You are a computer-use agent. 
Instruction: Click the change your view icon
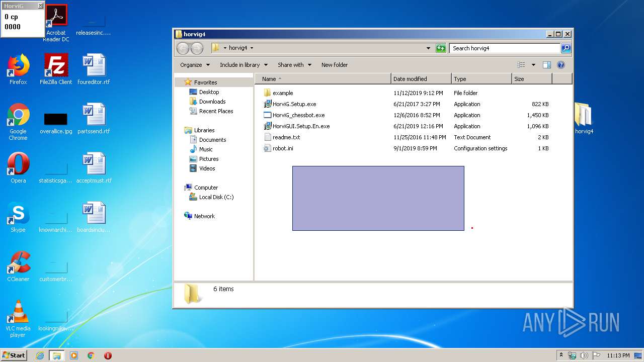tap(521, 65)
